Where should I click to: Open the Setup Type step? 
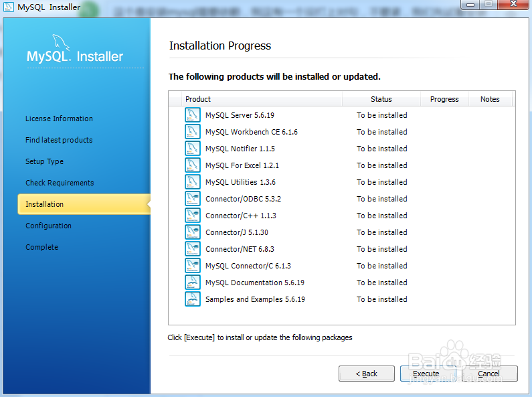coord(44,161)
